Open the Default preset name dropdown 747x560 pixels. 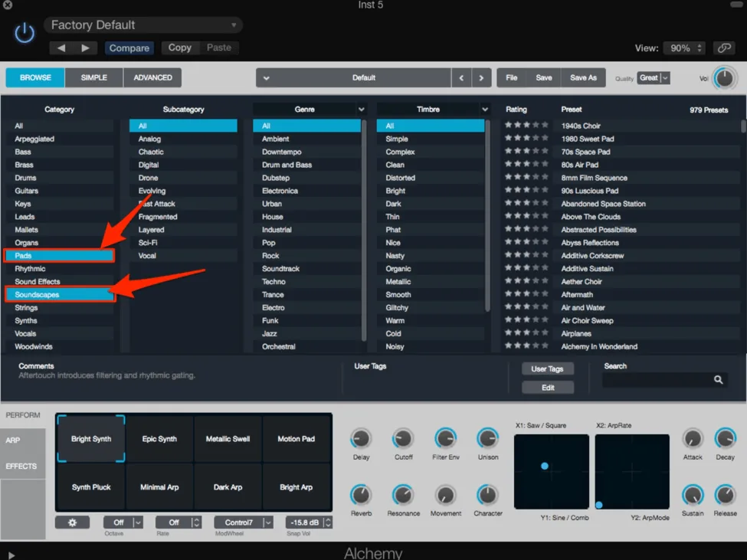tap(353, 77)
